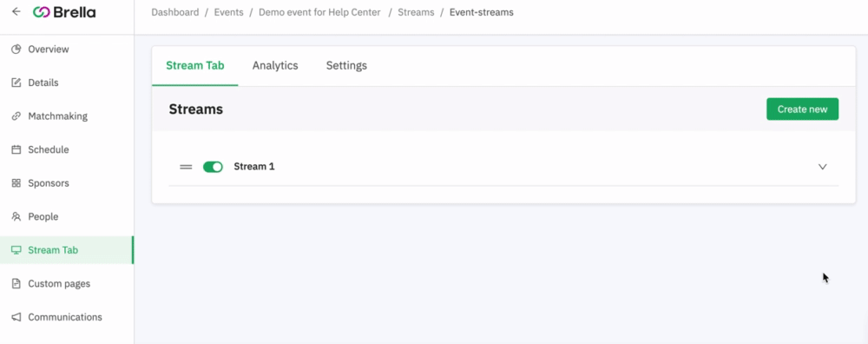Expand Stream 1 with the chevron
The height and width of the screenshot is (344, 868).
click(823, 167)
